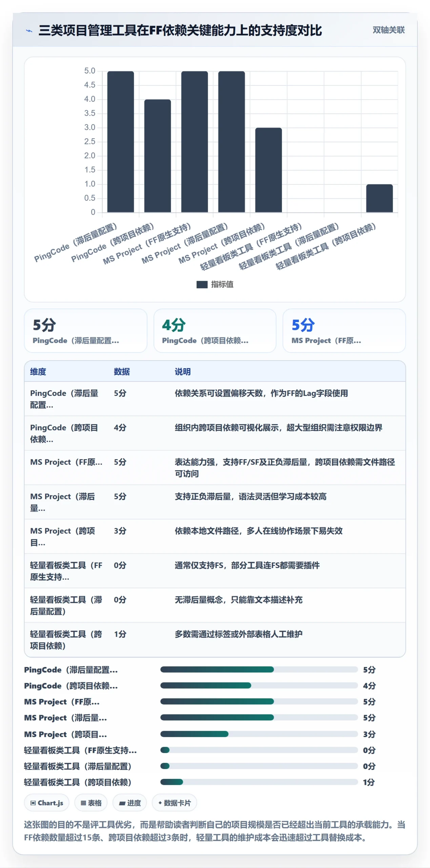
Task: Click progress bar for 轻量看板类工具（FF原生支持...
Action: (x=259, y=750)
